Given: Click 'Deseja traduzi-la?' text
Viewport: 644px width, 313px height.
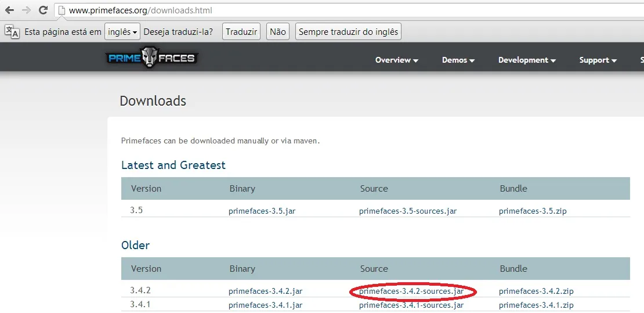Looking at the screenshot, I should pos(178,32).
